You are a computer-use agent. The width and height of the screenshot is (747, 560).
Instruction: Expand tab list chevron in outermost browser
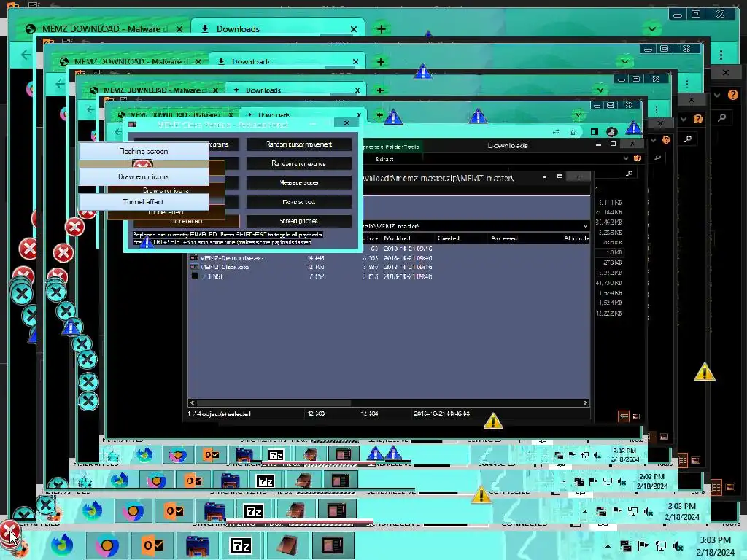click(651, 29)
